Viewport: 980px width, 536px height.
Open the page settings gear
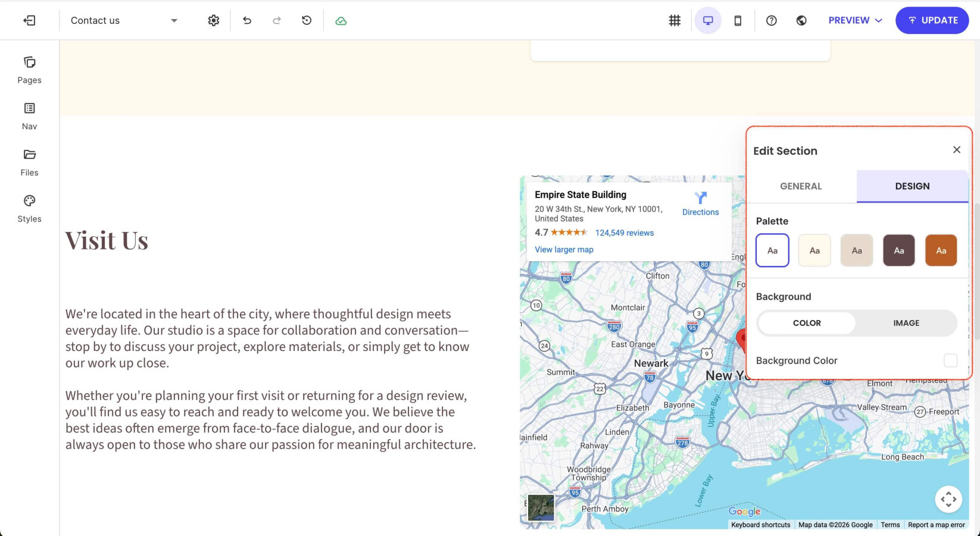pos(214,20)
